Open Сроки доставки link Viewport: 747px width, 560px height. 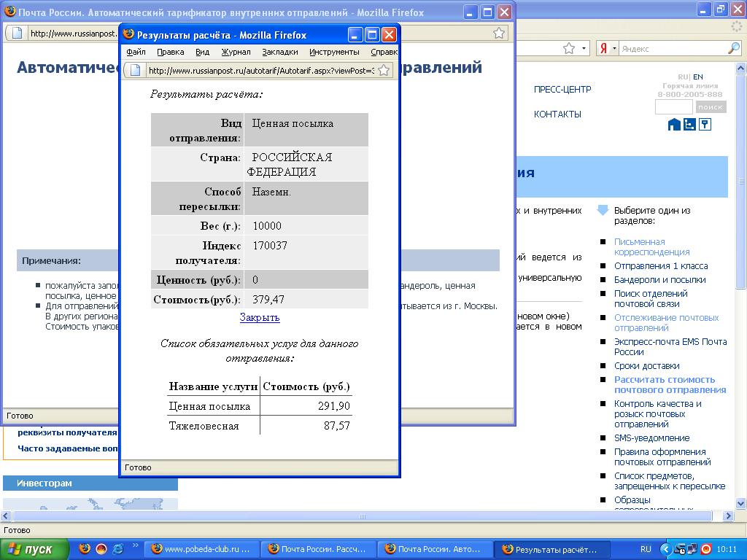[646, 366]
